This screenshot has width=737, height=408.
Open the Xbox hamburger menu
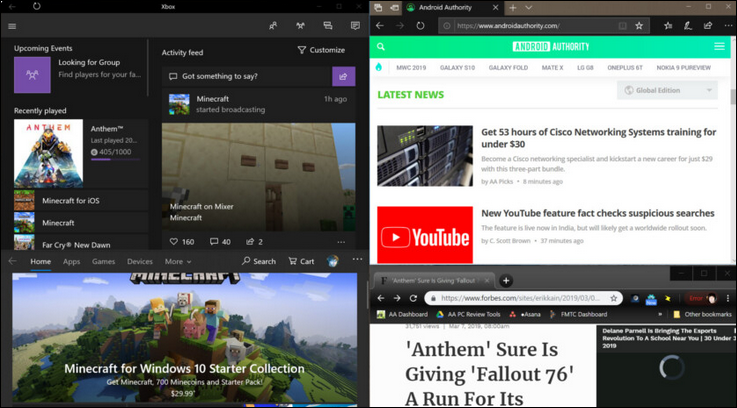12,25
